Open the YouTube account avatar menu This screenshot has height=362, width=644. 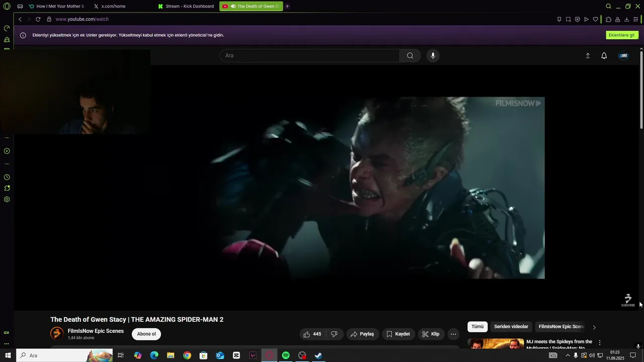click(624, 56)
